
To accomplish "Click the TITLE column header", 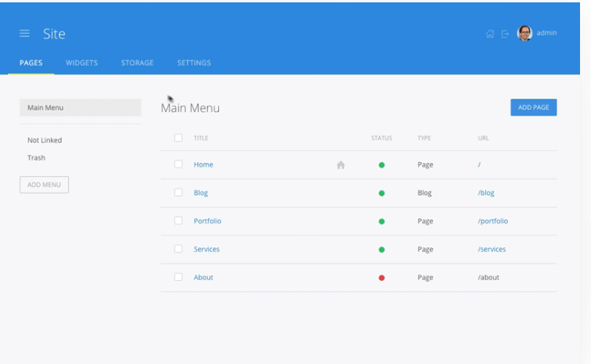I will (x=201, y=138).
